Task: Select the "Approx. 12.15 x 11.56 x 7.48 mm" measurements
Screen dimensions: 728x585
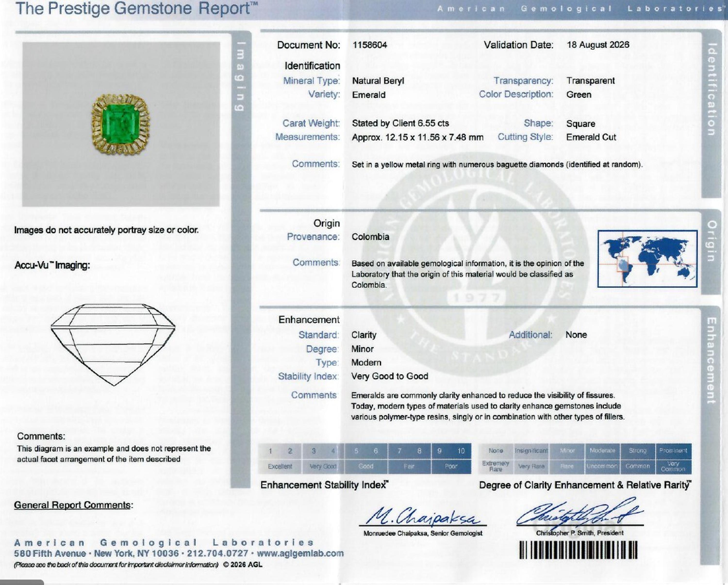Action: pyautogui.click(x=418, y=137)
